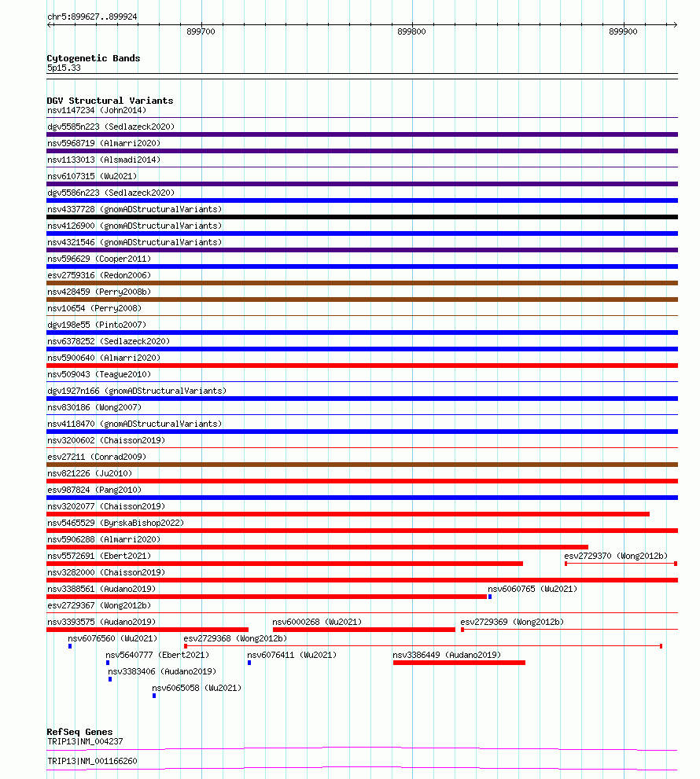The image size is (700, 779).
Task: Click the blue nsv6060765 variant marker
Action: 490,597
